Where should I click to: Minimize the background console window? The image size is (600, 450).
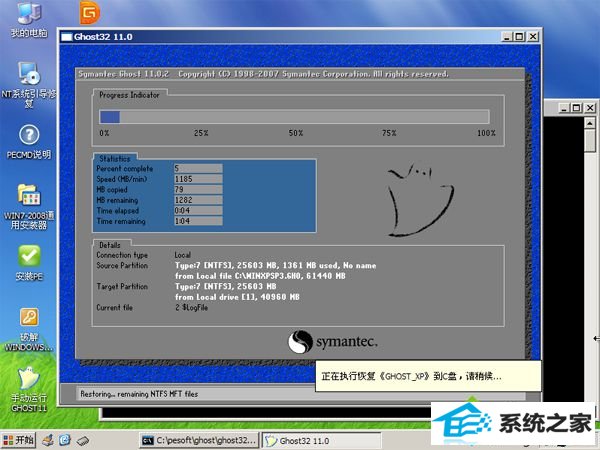[564, 108]
